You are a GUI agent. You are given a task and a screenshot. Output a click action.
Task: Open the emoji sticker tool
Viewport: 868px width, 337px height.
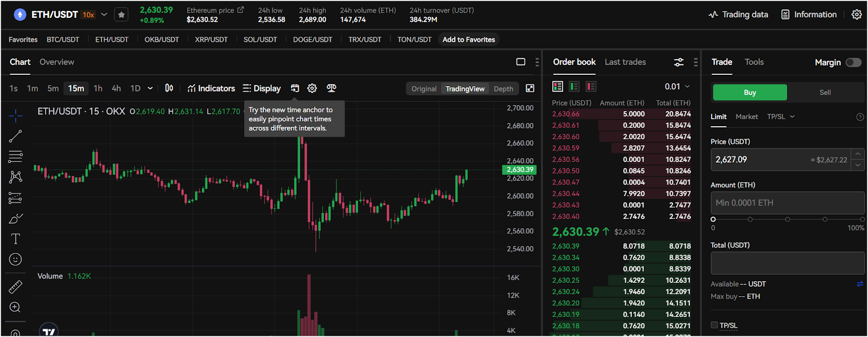click(16, 260)
